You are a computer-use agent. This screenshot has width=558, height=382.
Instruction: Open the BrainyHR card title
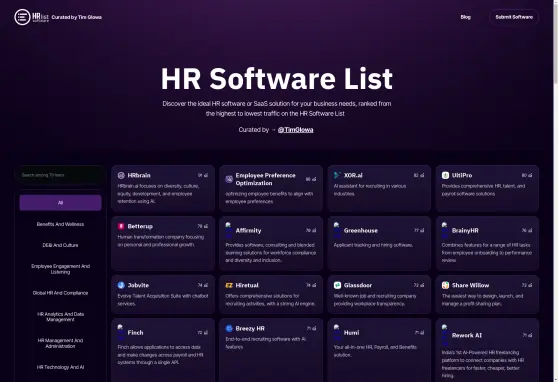tap(465, 230)
